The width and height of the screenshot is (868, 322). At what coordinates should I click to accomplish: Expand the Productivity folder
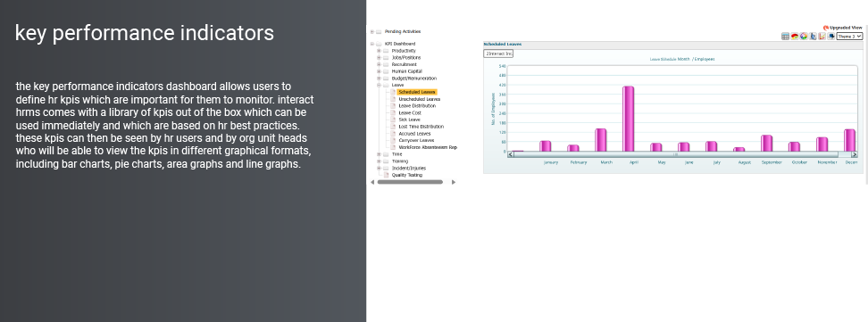[x=380, y=51]
